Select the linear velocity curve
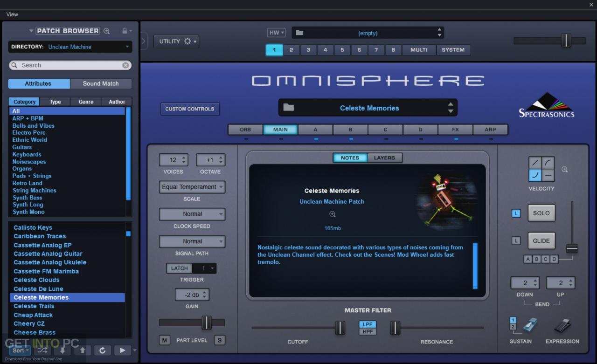Screen dimensions: 597x364 coord(535,163)
